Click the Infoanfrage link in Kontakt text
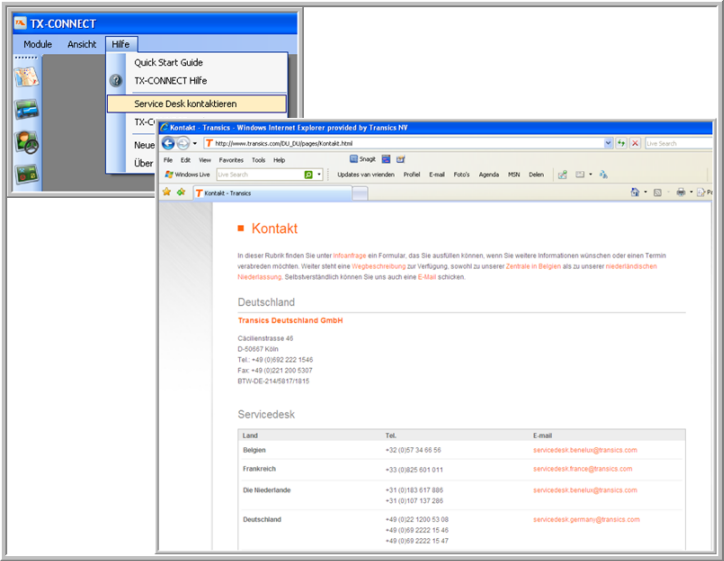 [350, 255]
